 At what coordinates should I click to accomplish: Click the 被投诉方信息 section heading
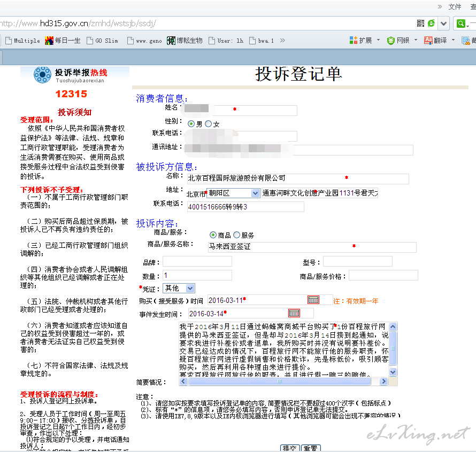[x=167, y=167]
